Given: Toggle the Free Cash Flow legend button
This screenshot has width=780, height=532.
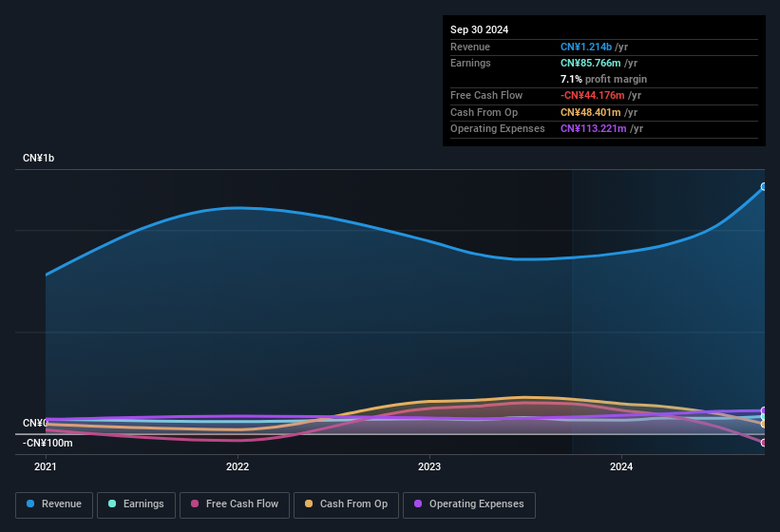Looking at the screenshot, I should click(x=235, y=504).
